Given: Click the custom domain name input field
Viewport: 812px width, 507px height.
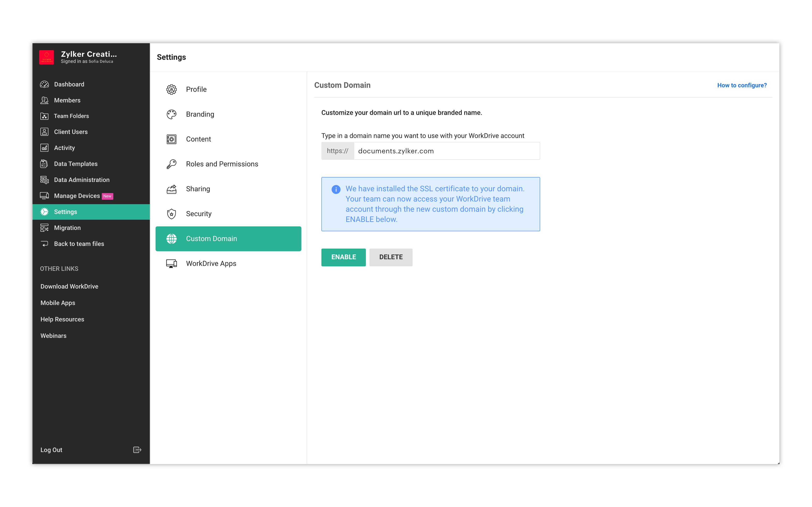Looking at the screenshot, I should 446,151.
